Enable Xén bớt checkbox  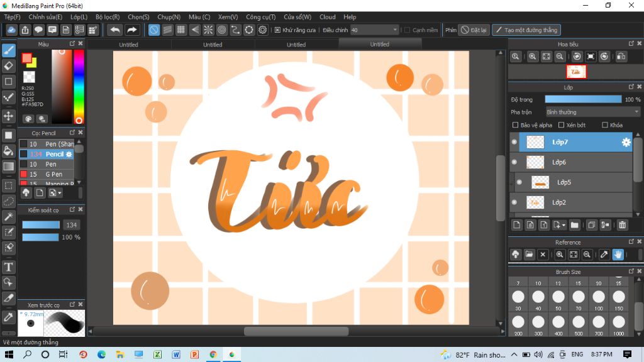[561, 125]
